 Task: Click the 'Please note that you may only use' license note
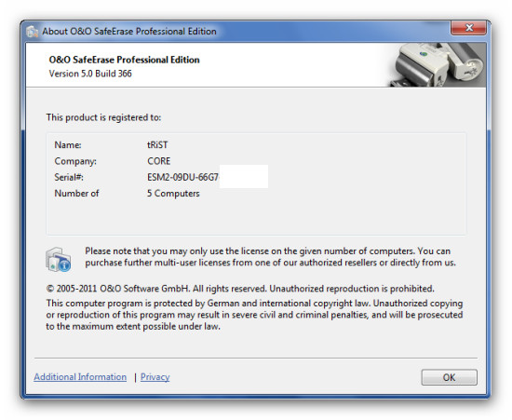pyautogui.click(x=270, y=257)
